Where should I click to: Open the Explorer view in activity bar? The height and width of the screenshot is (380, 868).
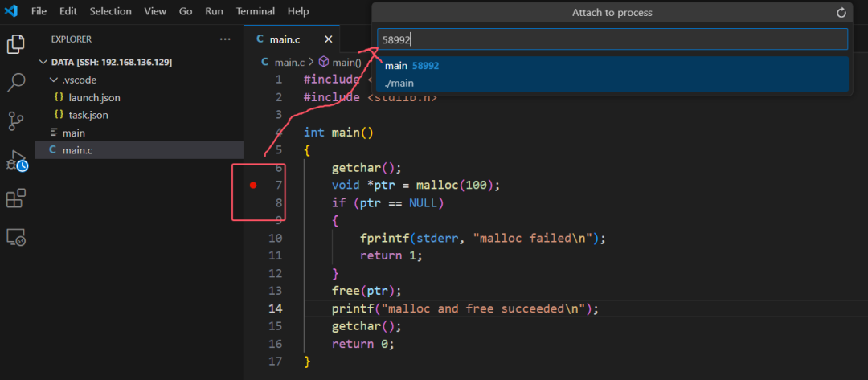click(16, 44)
